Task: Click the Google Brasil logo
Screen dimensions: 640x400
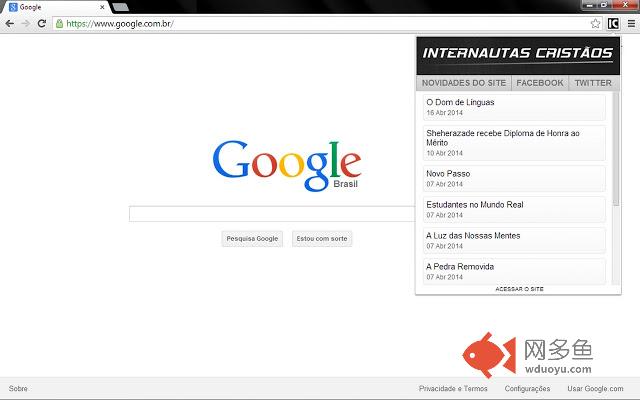Action: 287,165
